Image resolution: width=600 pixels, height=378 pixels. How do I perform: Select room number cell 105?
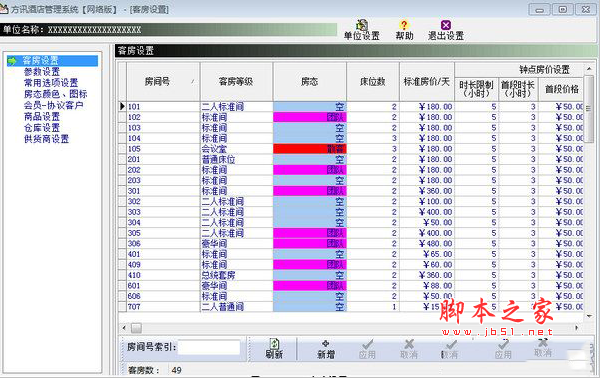163,148
